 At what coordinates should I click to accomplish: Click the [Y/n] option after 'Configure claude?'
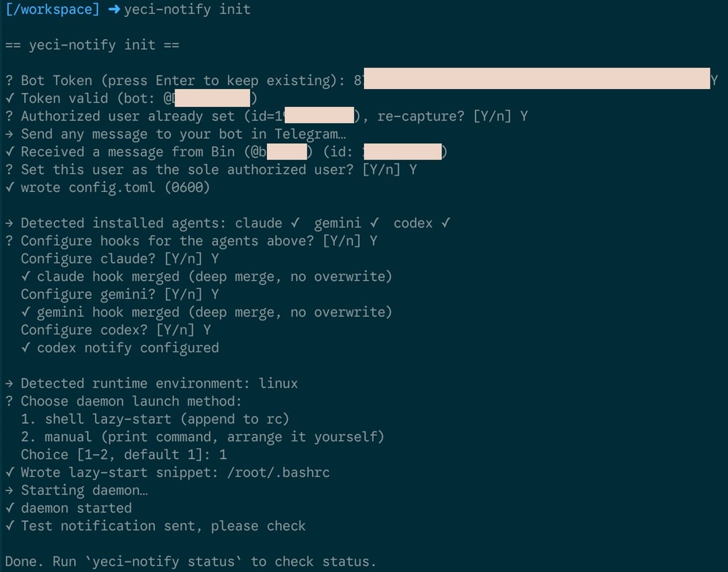183,259
